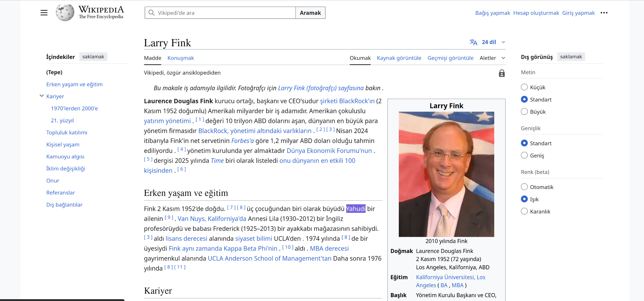Image resolution: width=644 pixels, height=301 pixels.
Task: Select the Okumak view tab
Action: [x=360, y=58]
